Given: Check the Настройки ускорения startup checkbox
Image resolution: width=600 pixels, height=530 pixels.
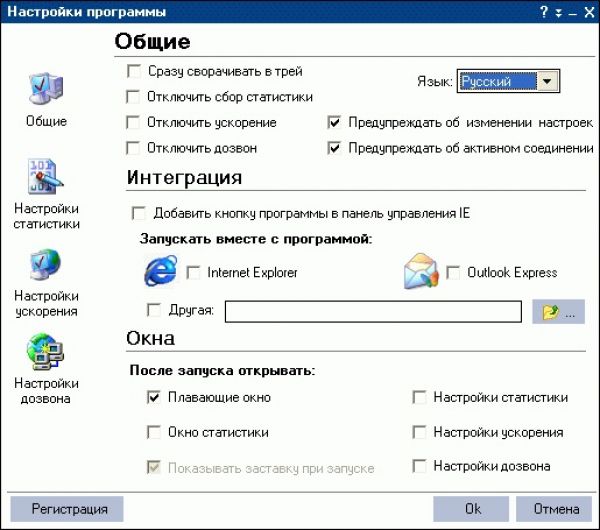Looking at the screenshot, I should pos(419,432).
